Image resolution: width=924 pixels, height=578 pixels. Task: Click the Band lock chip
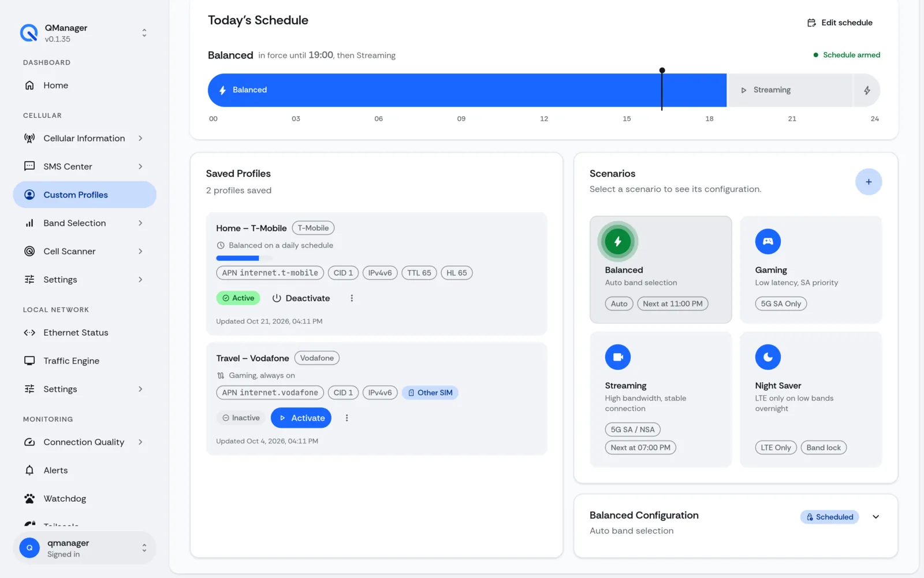[x=824, y=447]
